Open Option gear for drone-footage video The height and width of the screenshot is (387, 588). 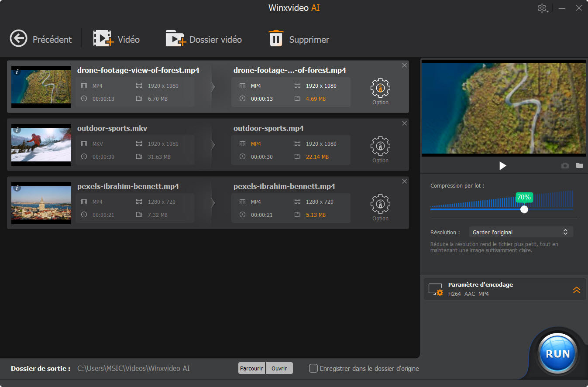[x=380, y=88]
